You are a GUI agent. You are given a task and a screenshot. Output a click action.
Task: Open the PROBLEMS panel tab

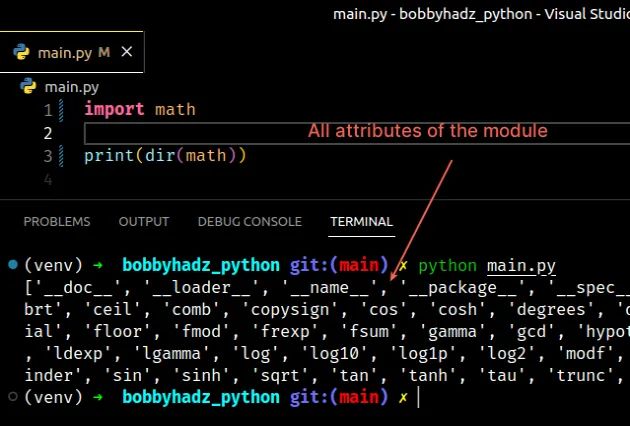(x=57, y=221)
